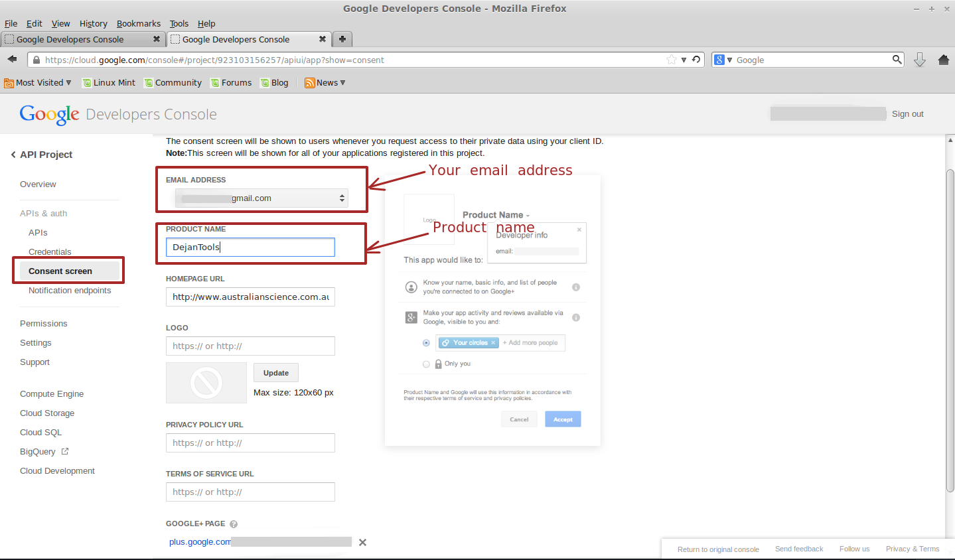The height and width of the screenshot is (560, 955).
Task: Go to Overview in the sidebar
Action: (x=38, y=184)
